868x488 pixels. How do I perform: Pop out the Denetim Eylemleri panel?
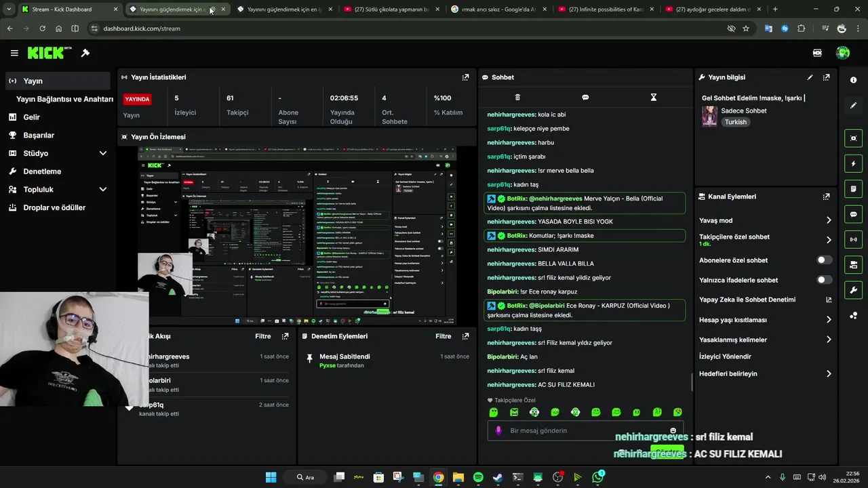[x=465, y=336]
